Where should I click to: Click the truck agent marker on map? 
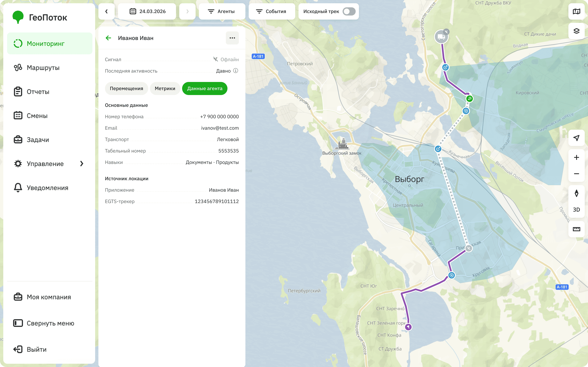441,37
